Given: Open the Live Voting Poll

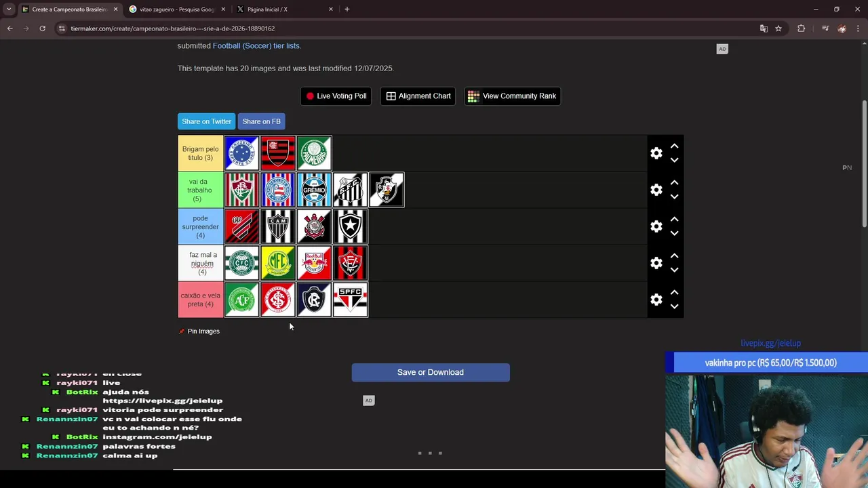Looking at the screenshot, I should tap(336, 96).
